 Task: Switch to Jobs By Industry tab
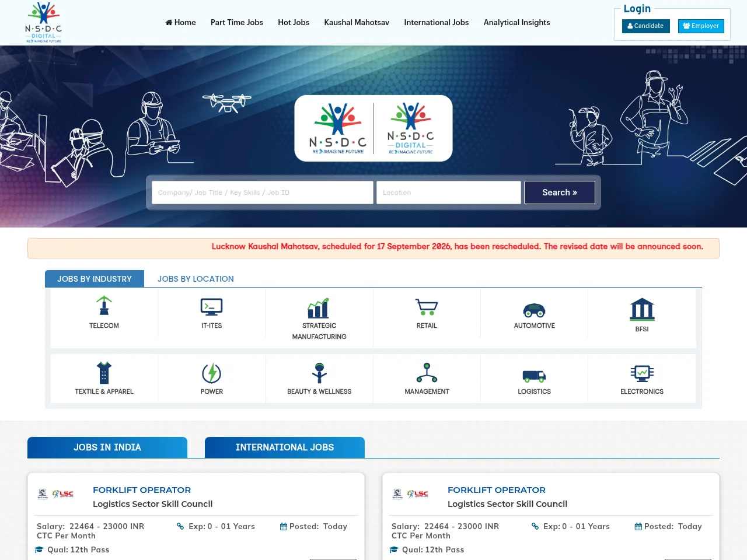click(x=95, y=279)
